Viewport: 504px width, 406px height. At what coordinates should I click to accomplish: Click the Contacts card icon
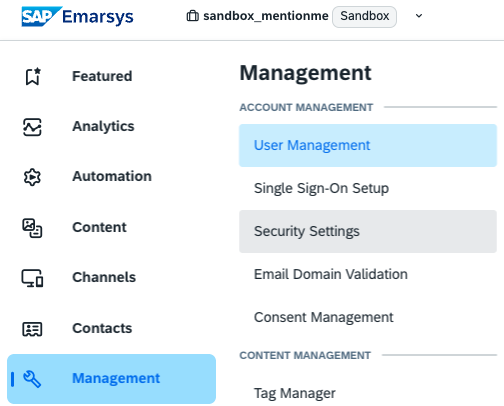pyautogui.click(x=32, y=329)
